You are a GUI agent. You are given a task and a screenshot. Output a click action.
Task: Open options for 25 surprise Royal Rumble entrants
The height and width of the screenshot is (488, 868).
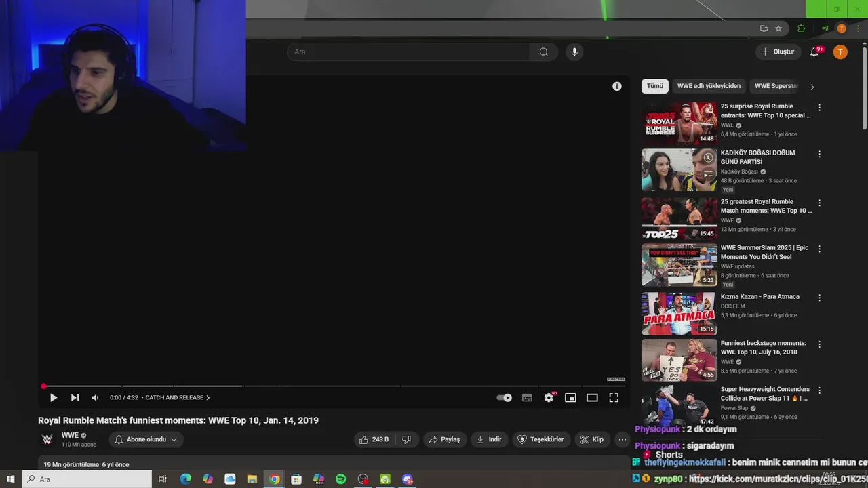[x=819, y=108]
